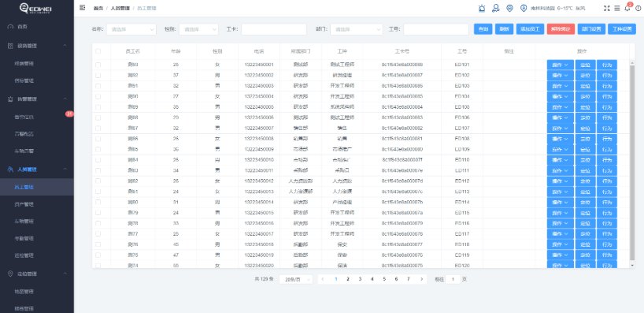This screenshot has height=313, width=644.
Task: Tick the select-all checkbox in table header
Action: pyautogui.click(x=98, y=51)
